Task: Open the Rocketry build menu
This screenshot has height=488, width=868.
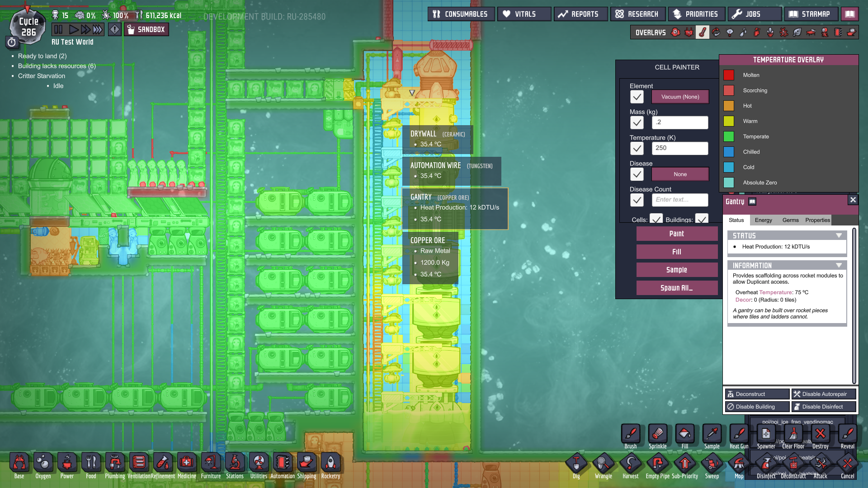Action: (x=330, y=464)
